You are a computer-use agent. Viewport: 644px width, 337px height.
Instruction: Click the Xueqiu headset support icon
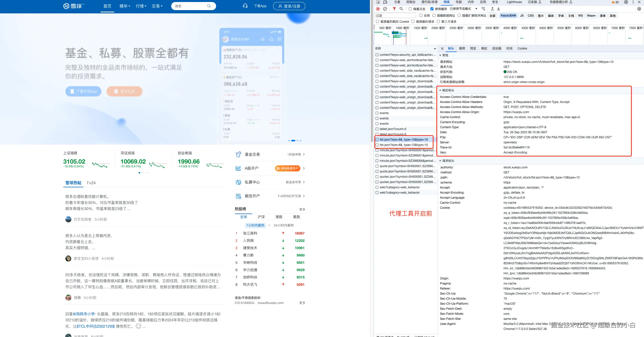[245, 6]
